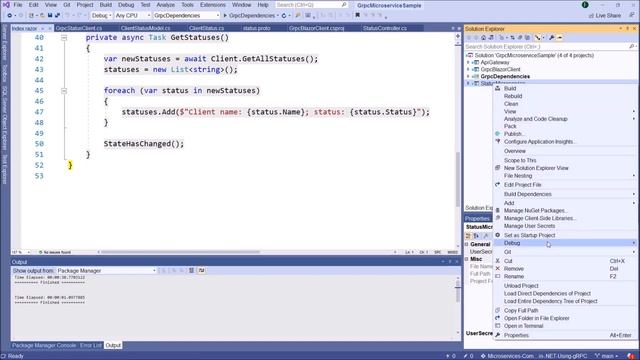This screenshot has width=640, height=360.
Task: Click the Visual Studio logo icon
Action: pos(6,5)
